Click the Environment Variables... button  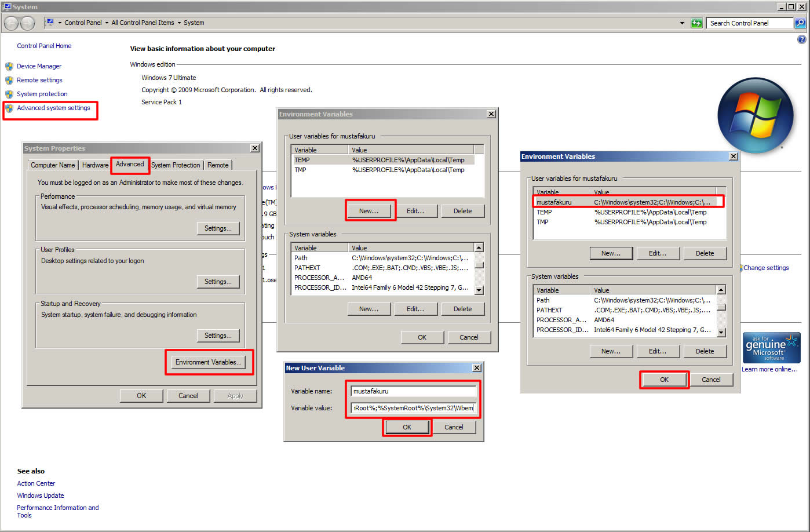[x=208, y=362]
